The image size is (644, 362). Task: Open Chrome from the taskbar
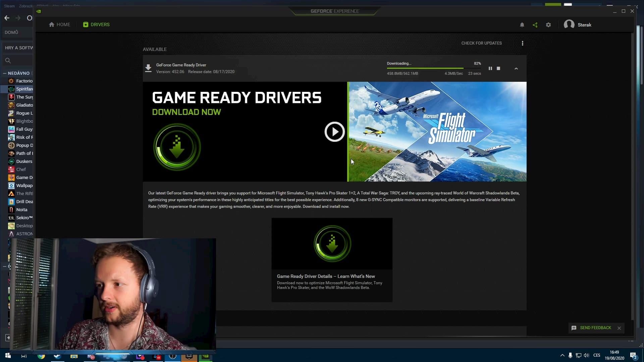click(41, 356)
